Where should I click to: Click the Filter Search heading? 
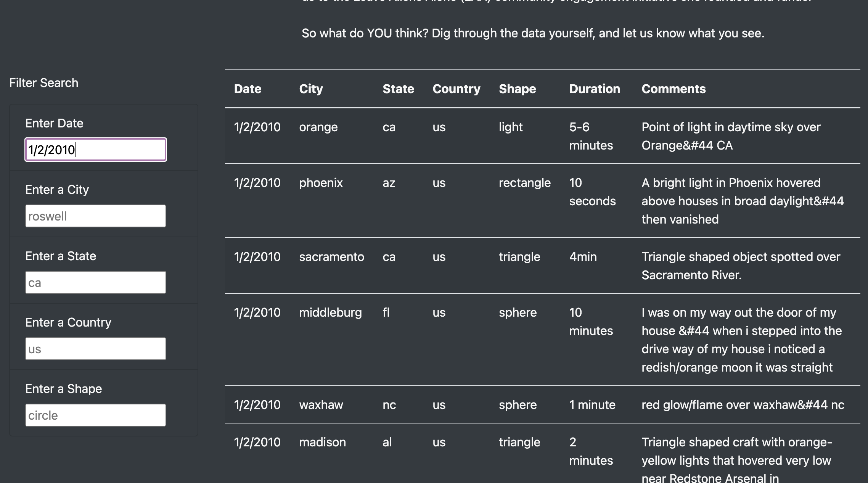[x=43, y=83]
